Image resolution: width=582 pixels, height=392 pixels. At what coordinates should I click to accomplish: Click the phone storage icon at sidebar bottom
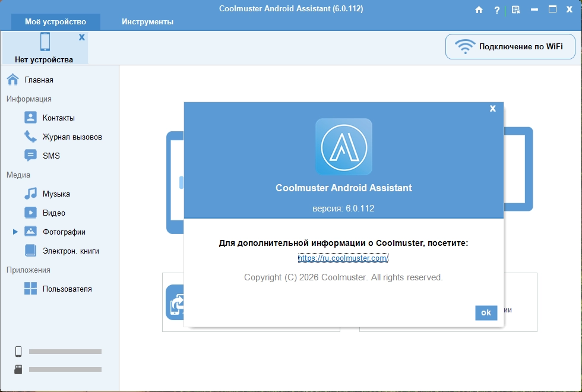pyautogui.click(x=18, y=352)
